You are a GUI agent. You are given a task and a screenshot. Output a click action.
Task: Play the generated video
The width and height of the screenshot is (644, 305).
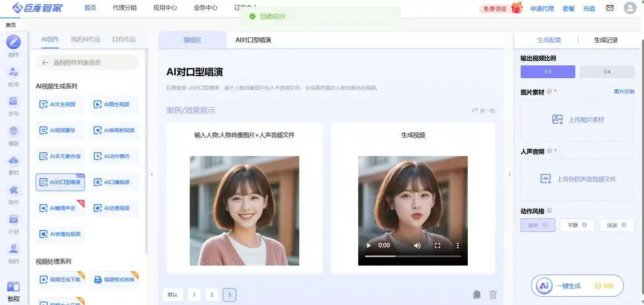pos(369,245)
